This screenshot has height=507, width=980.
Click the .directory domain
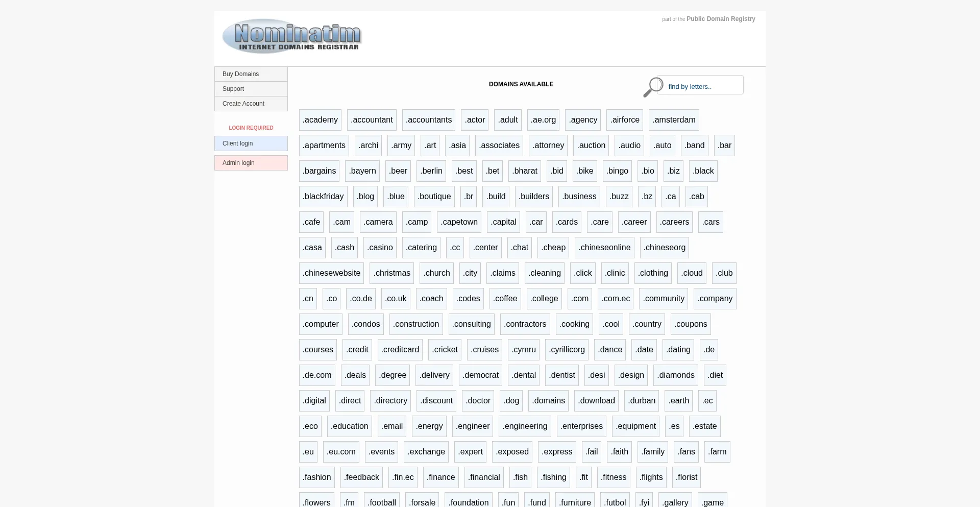point(390,401)
